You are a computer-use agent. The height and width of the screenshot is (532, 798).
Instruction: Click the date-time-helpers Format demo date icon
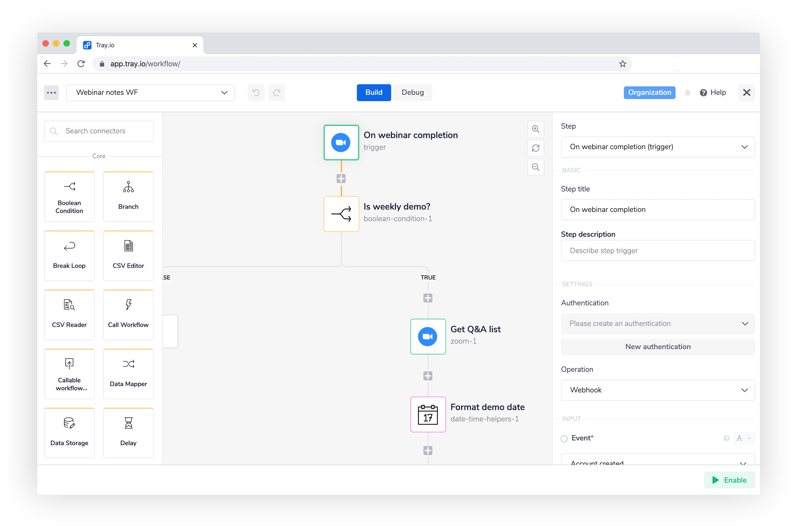(427, 414)
